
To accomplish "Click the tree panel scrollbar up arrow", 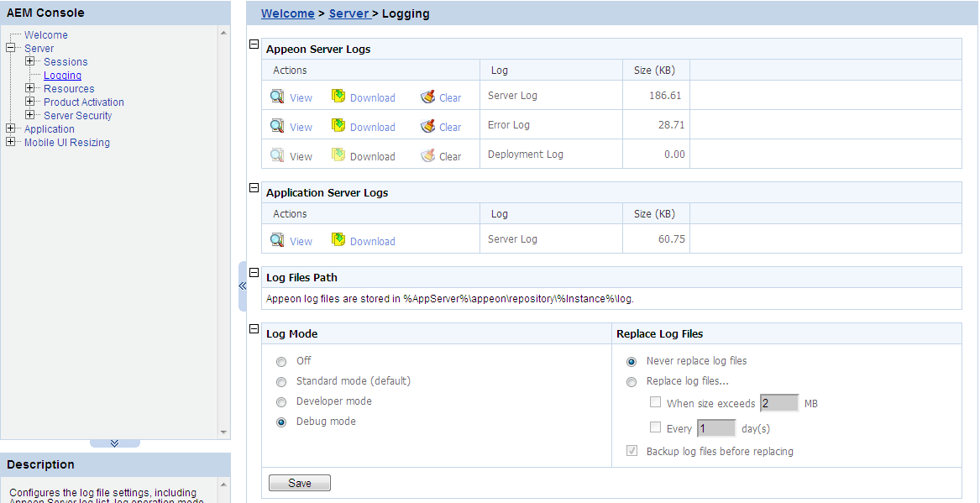I will pos(223,32).
